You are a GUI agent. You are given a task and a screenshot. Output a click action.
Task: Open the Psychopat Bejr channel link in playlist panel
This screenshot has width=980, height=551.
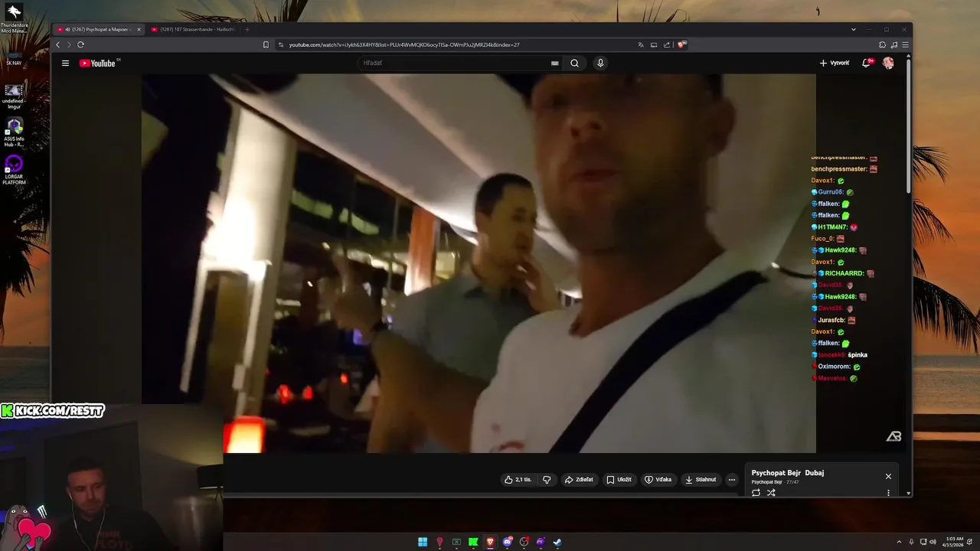766,482
